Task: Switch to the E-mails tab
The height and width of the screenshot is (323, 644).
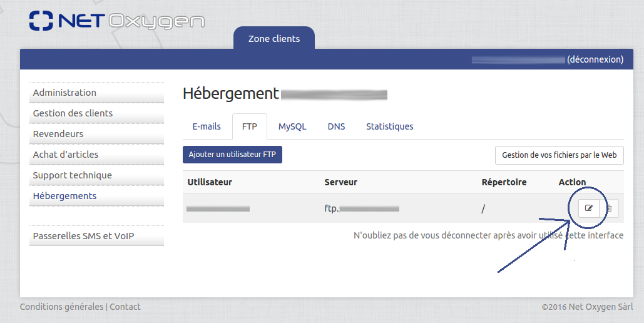Action: click(x=207, y=126)
